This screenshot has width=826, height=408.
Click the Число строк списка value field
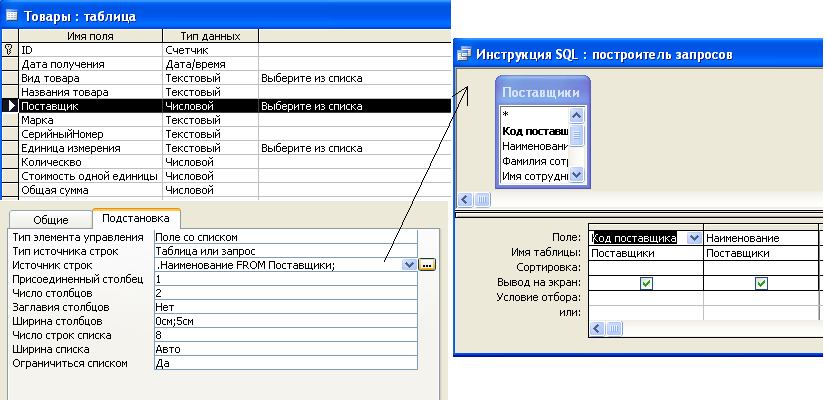[286, 335]
